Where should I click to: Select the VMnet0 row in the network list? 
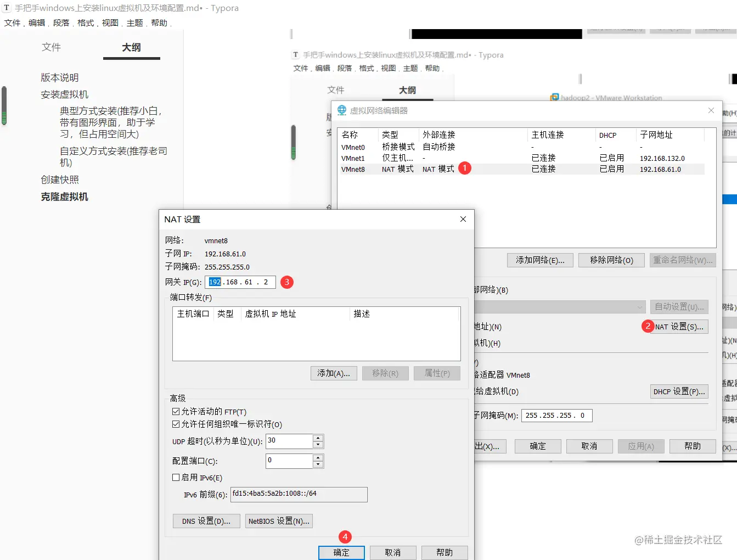point(521,147)
